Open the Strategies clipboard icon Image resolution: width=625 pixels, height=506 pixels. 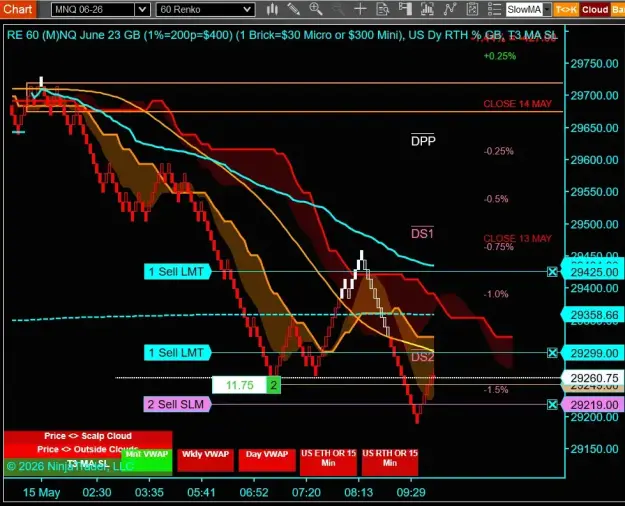point(472,9)
